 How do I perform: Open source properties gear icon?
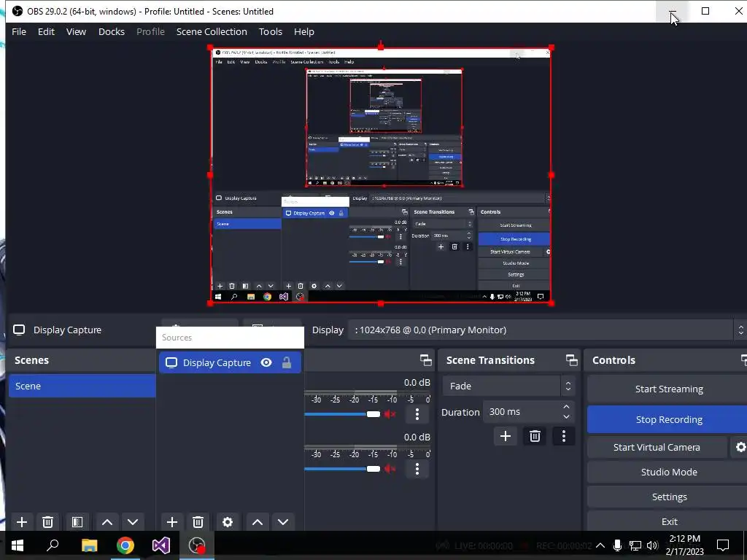pos(228,522)
